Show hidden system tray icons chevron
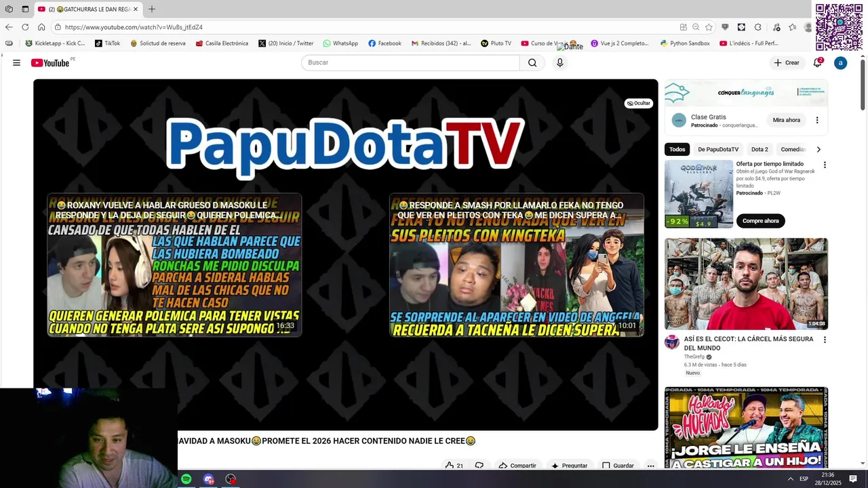This screenshot has height=488, width=868. [790, 479]
